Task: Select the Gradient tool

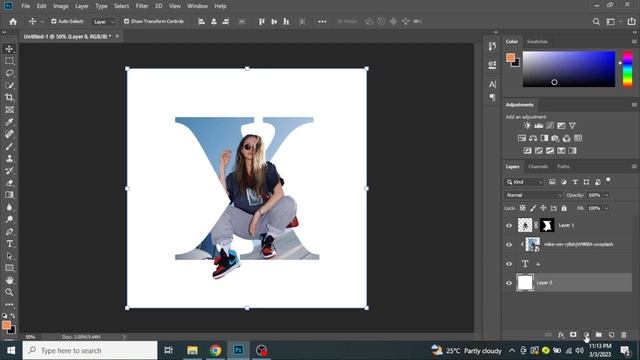Action: [9, 195]
